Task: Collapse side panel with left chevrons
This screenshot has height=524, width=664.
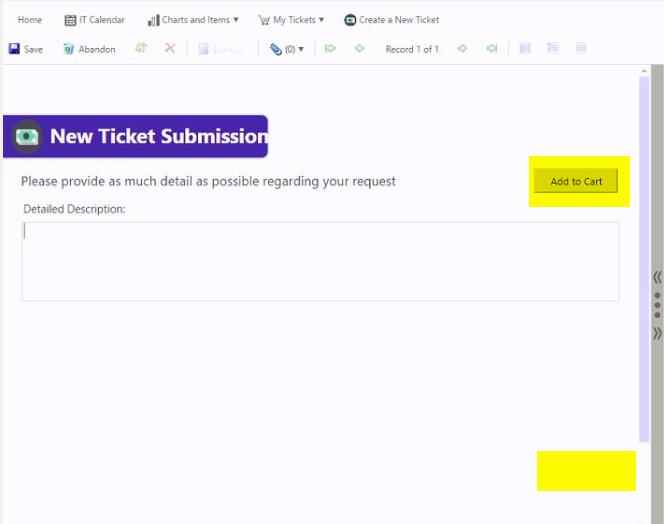Action: pos(657,277)
